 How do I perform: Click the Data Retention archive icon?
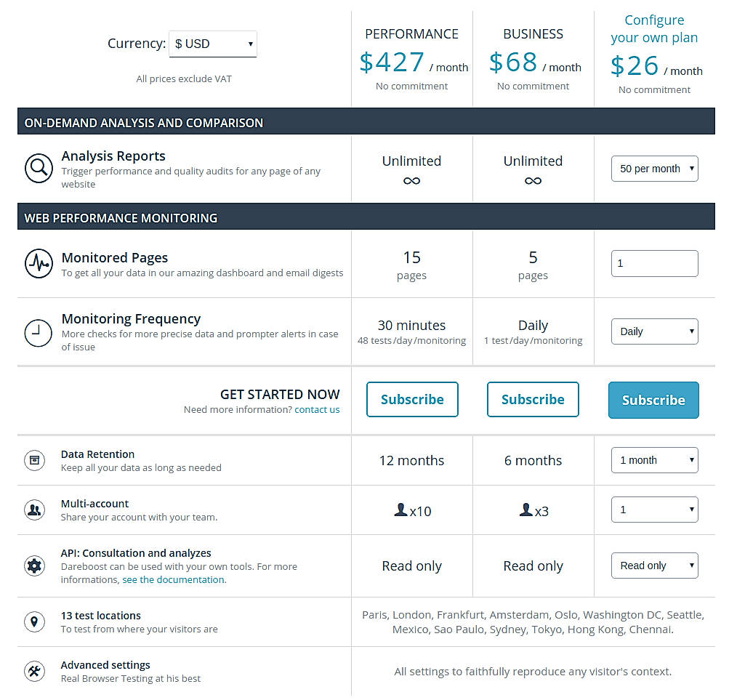(x=34, y=460)
